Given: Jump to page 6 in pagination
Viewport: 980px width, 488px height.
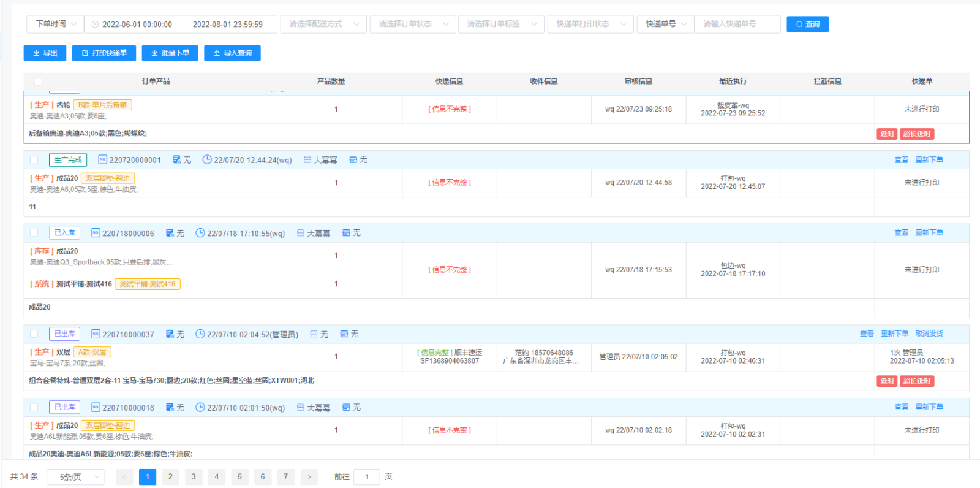Looking at the screenshot, I should point(263,477).
